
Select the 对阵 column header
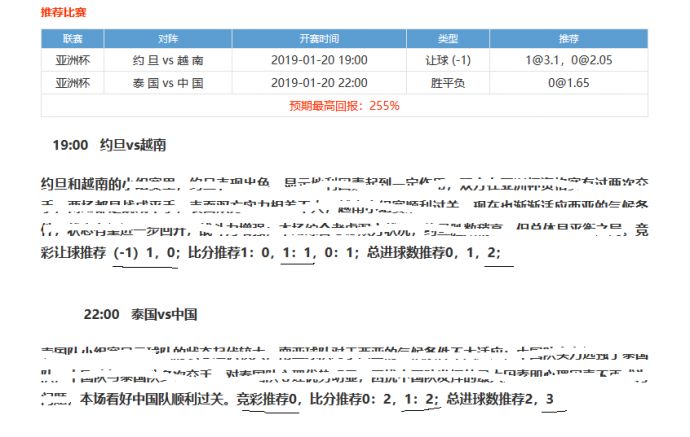click(168, 39)
